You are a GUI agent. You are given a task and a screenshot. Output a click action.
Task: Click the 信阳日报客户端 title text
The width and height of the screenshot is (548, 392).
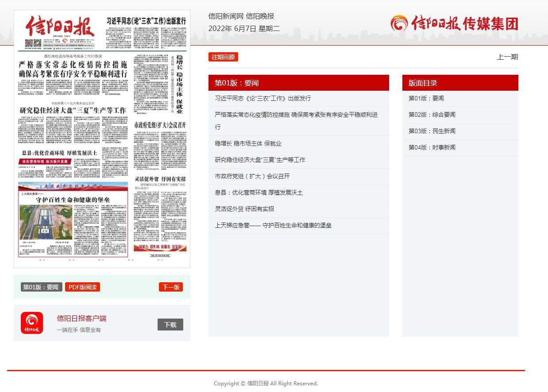coord(81,319)
